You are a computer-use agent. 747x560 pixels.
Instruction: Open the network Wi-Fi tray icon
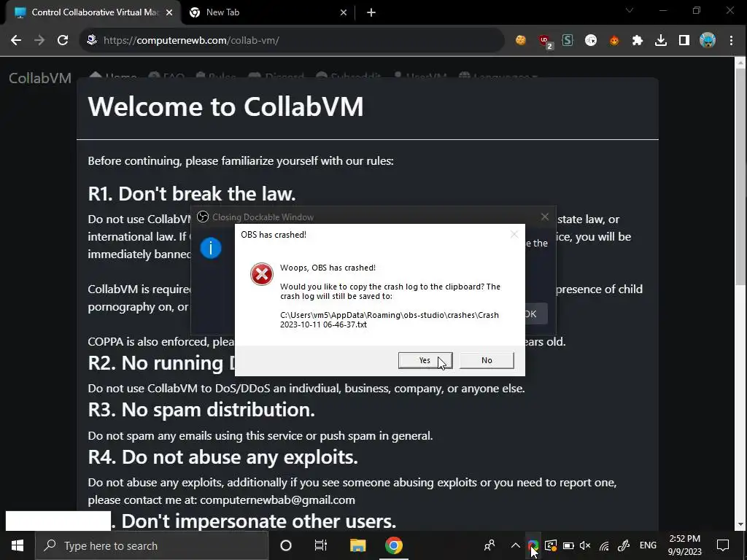point(604,545)
